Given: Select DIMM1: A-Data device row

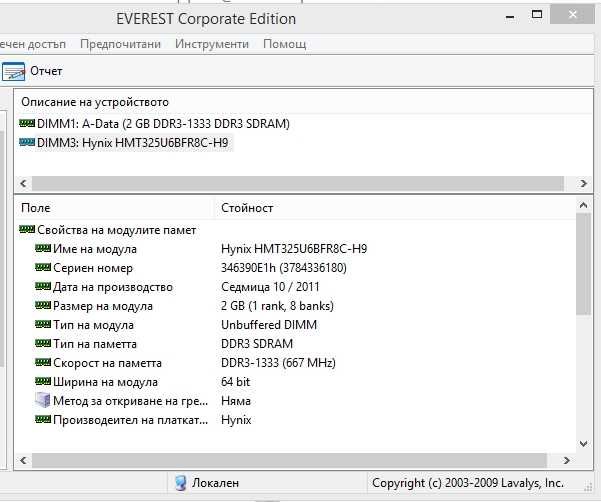Looking at the screenshot, I should (154, 124).
